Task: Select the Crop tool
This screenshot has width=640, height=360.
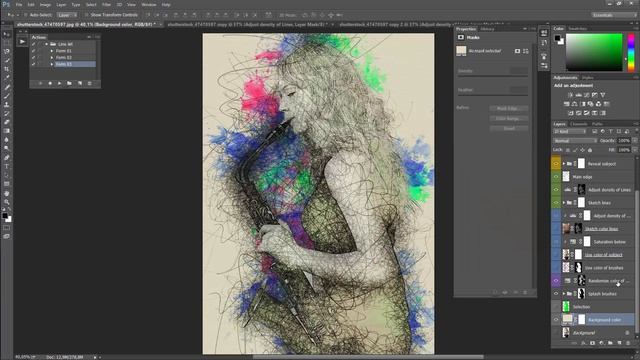Action: point(7,69)
